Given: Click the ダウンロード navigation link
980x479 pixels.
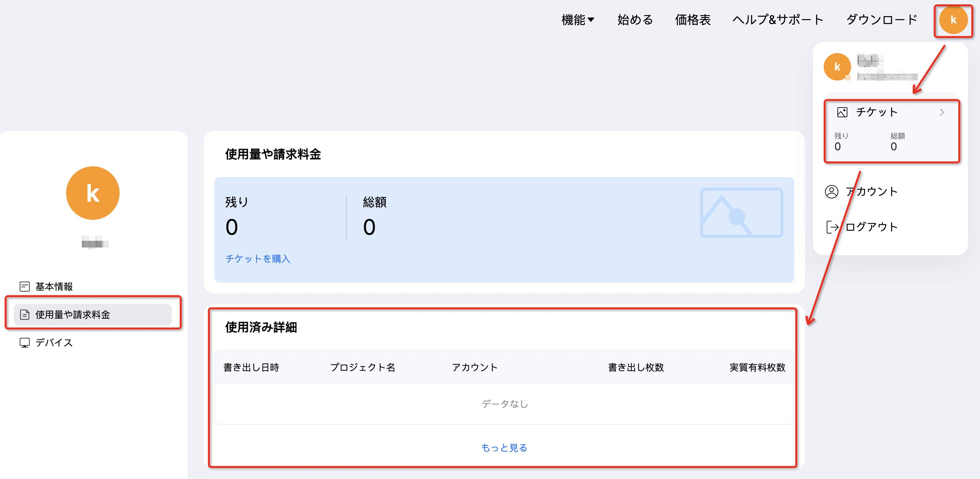Looking at the screenshot, I should click(x=881, y=20).
